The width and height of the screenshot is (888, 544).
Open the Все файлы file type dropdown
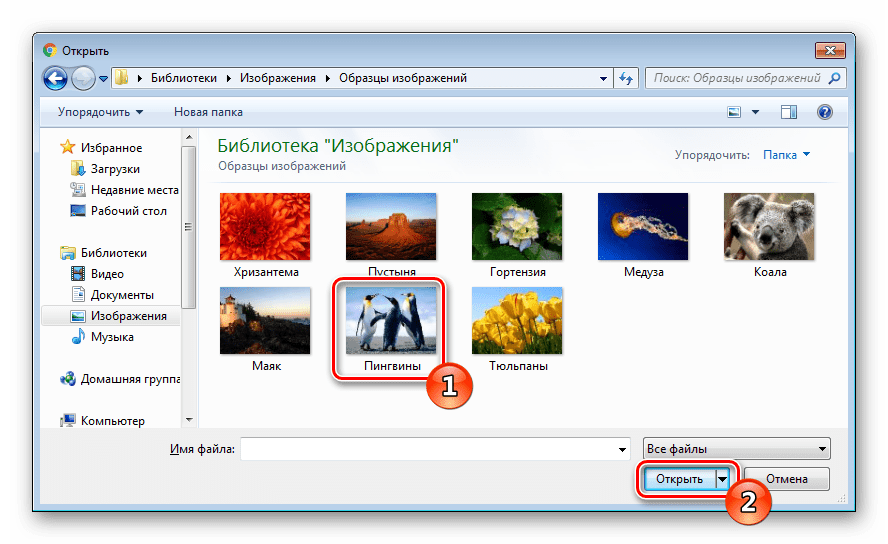tap(736, 449)
